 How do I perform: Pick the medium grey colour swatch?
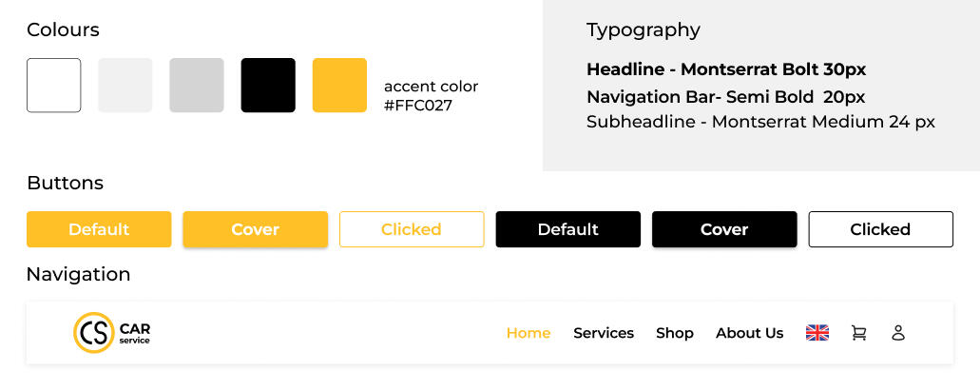pyautogui.click(x=197, y=86)
